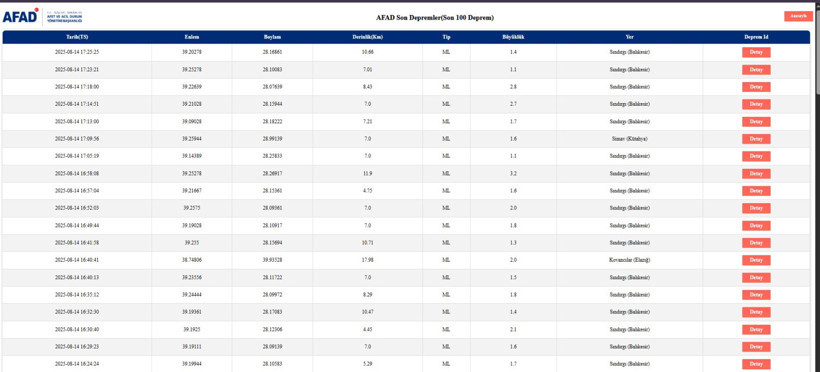Click the Derinlik(Km) column header
The width and height of the screenshot is (820, 372).
pyautogui.click(x=368, y=37)
